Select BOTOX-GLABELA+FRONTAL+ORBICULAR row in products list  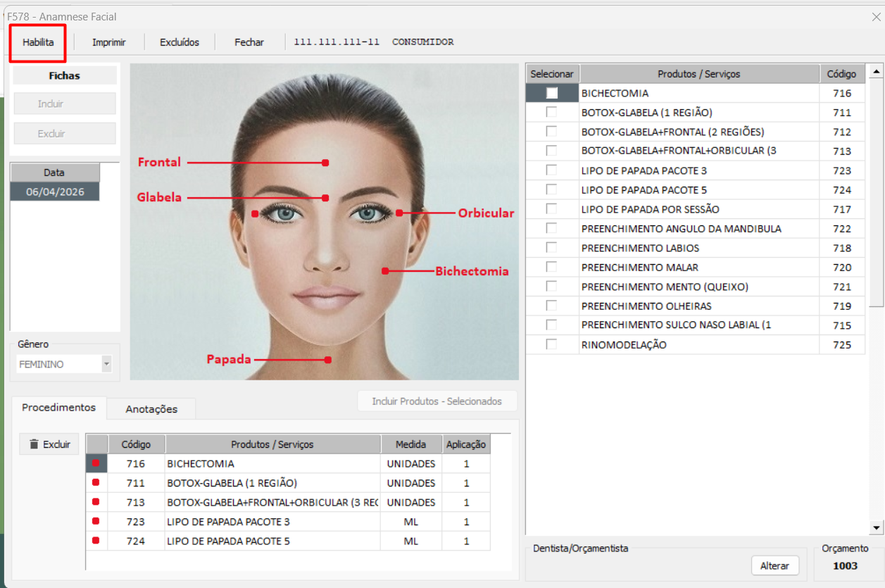pyautogui.click(x=696, y=151)
